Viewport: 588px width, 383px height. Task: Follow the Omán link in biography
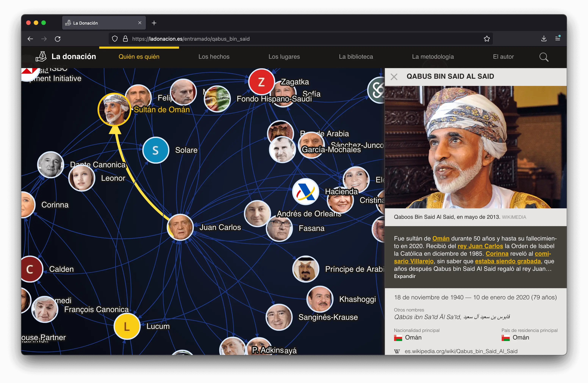(x=441, y=238)
